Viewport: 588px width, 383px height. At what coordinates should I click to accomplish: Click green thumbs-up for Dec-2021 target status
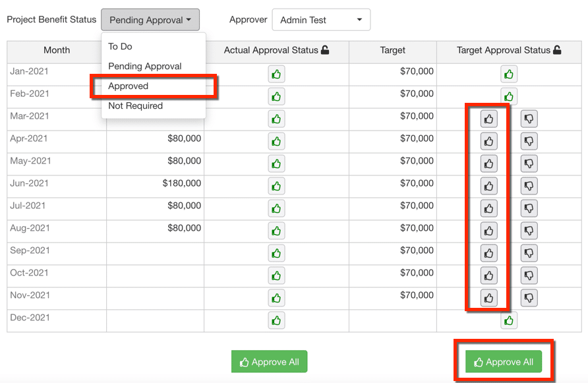pos(509,321)
